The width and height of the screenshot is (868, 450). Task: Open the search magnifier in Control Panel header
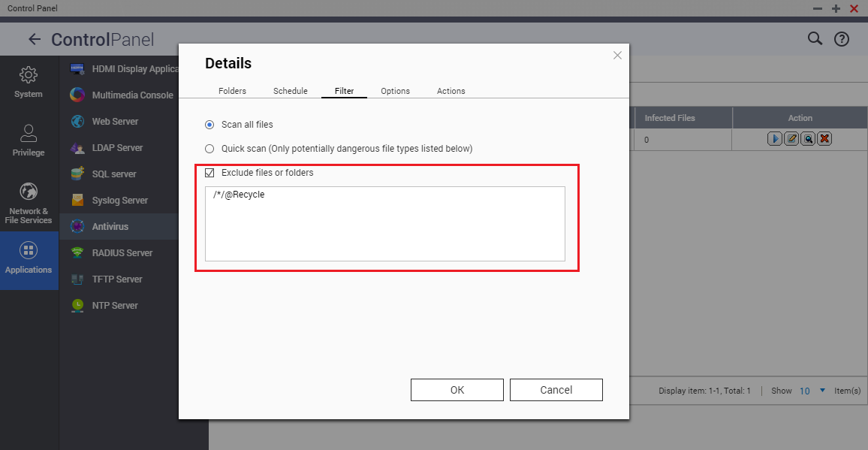(x=815, y=39)
